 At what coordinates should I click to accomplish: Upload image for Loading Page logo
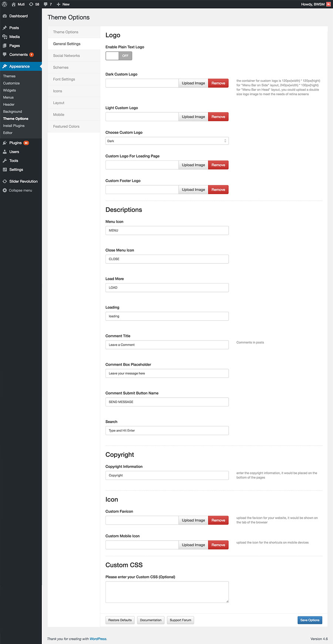click(x=193, y=165)
